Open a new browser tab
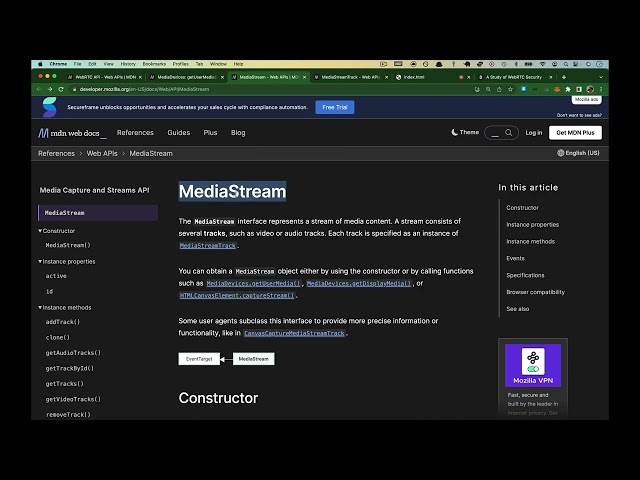 coord(564,77)
